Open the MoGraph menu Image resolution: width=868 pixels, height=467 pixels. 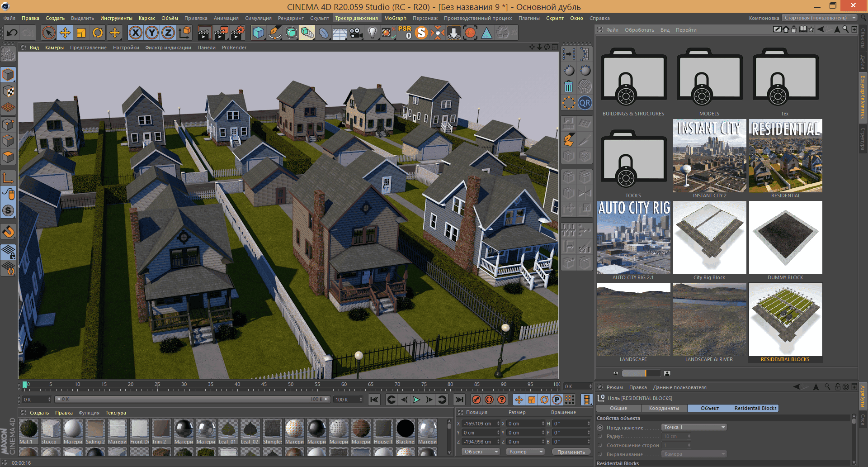point(395,18)
